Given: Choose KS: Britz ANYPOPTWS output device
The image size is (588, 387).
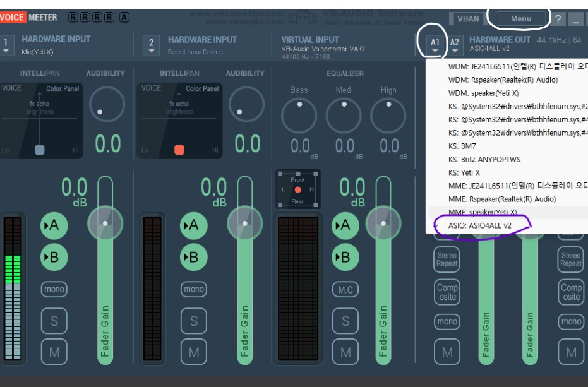Looking at the screenshot, I should click(x=484, y=159).
